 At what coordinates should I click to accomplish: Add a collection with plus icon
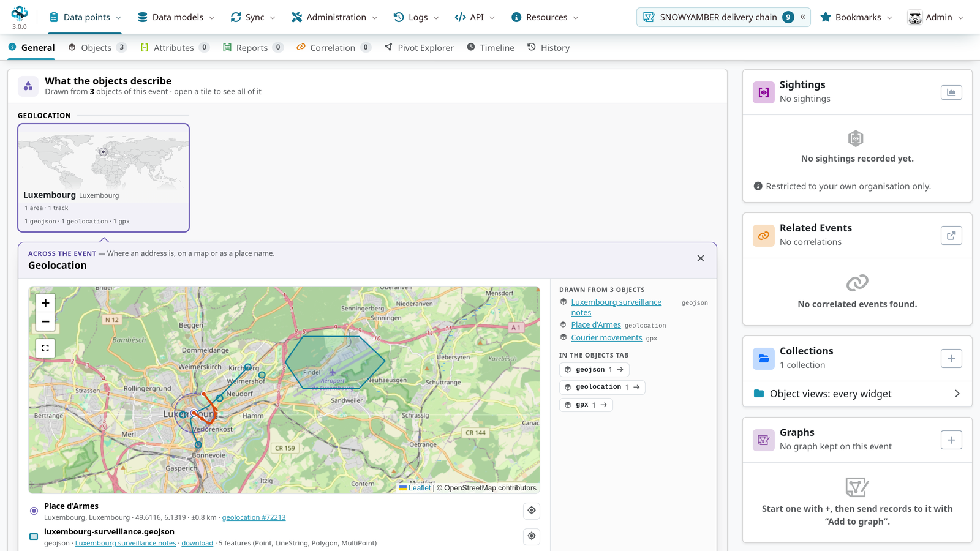click(951, 359)
